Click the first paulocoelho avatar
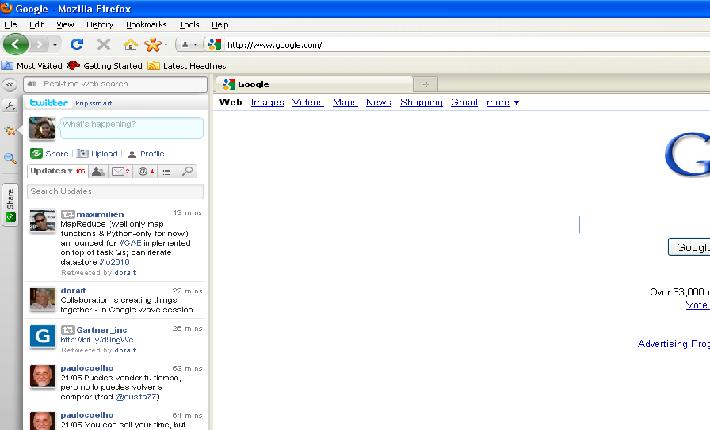 pos(42,377)
